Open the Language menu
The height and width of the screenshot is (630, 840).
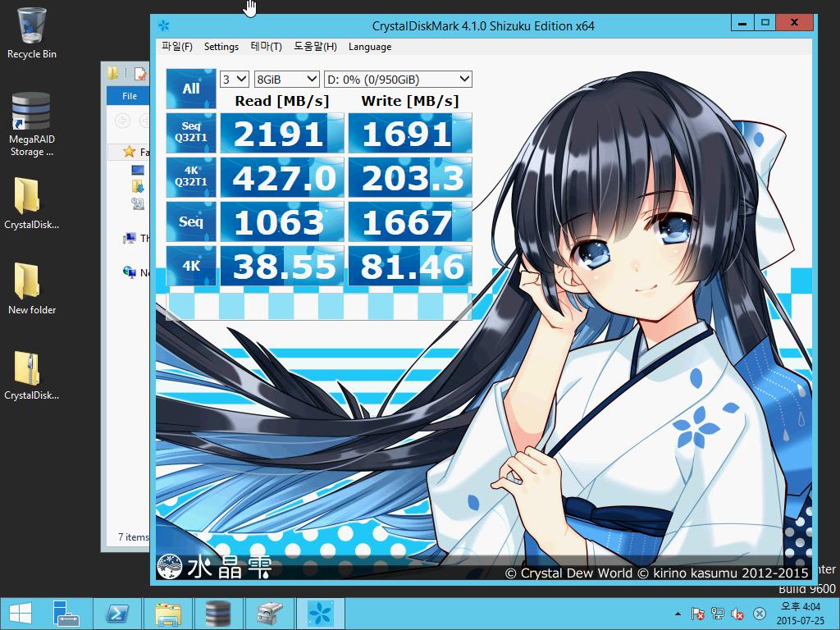(370, 47)
